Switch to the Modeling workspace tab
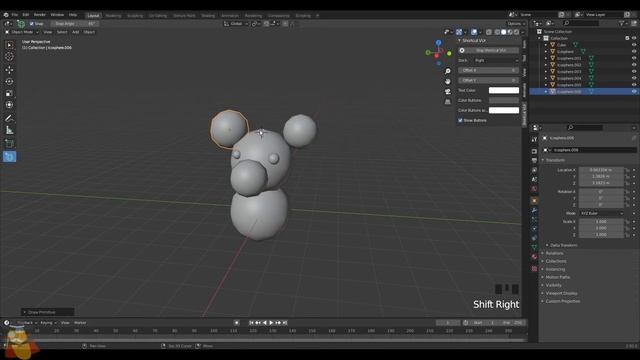 point(113,16)
